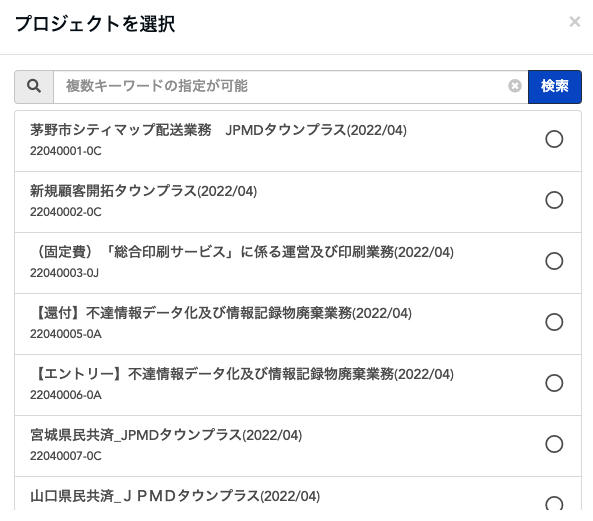Screen dimensions: 593x521
Task: Select radio for 【エントリー】不達情報データ化 project
Action: tap(554, 383)
